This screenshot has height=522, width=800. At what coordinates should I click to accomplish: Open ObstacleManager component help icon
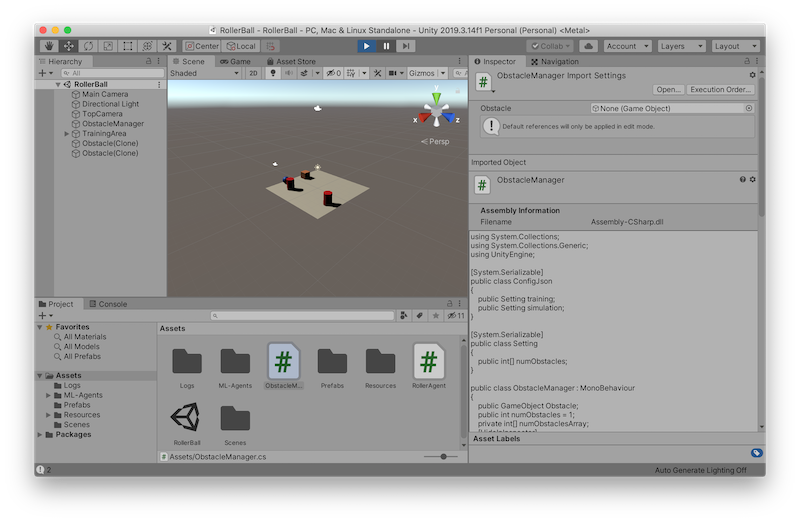coord(743,180)
